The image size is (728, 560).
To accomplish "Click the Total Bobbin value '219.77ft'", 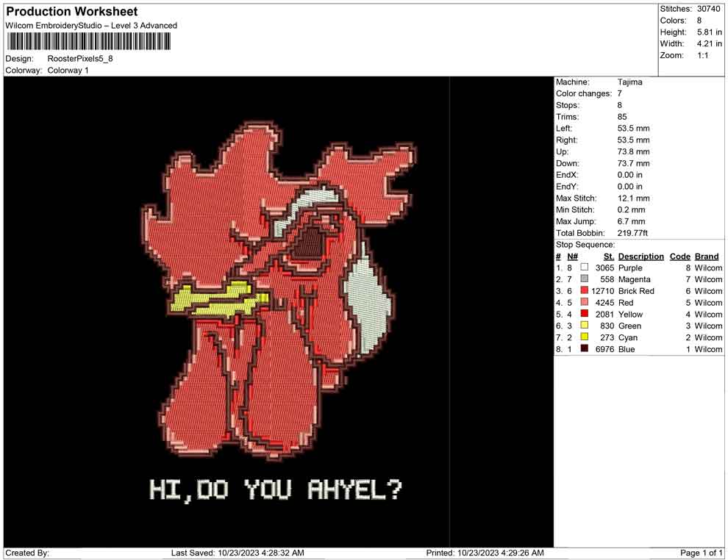I will click(632, 233).
